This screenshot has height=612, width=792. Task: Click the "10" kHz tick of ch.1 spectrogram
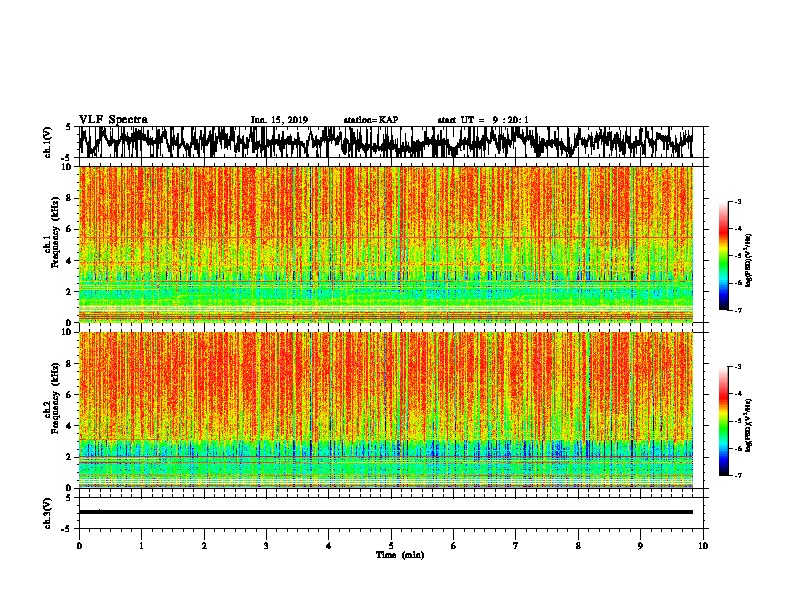[68, 167]
